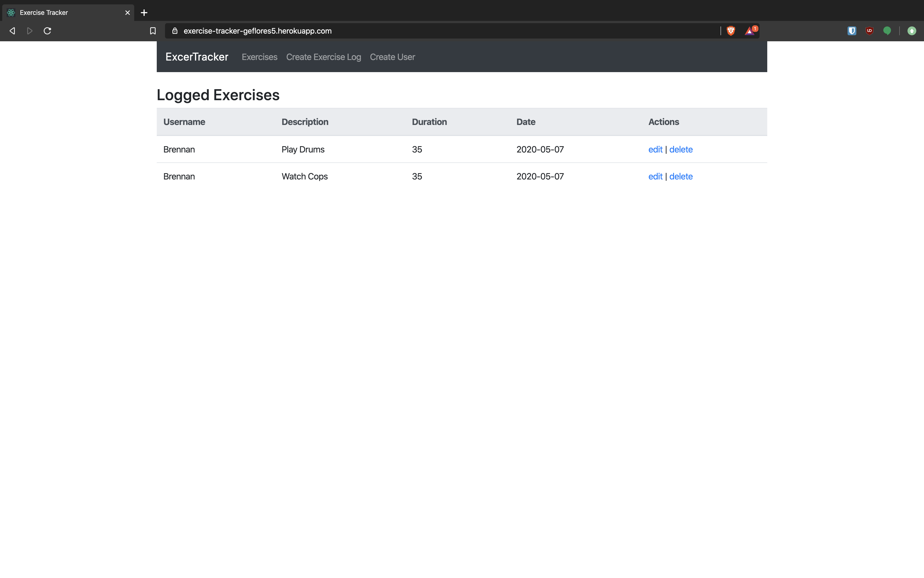Viewport: 924px width, 578px height.
Task: Select the Play Drums description cell
Action: tap(303, 149)
